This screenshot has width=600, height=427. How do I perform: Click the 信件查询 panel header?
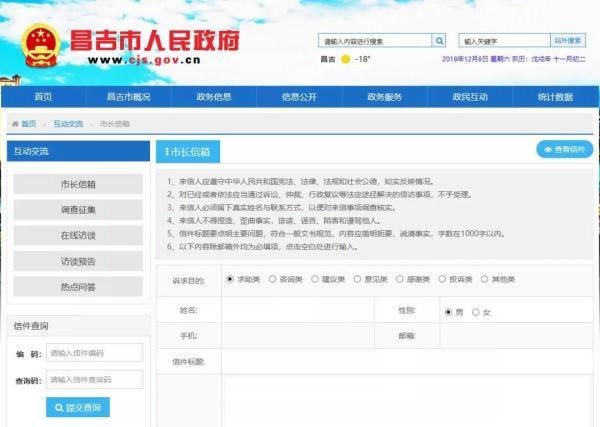click(78, 326)
